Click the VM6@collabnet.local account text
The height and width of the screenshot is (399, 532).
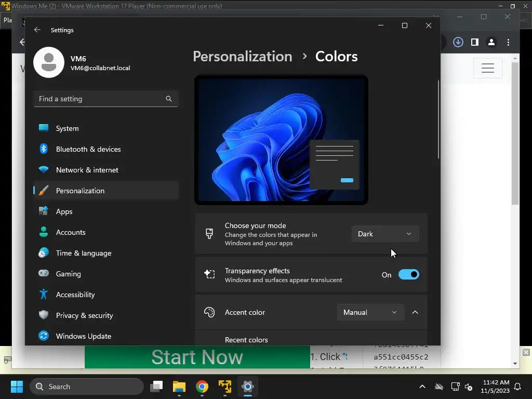(x=100, y=68)
